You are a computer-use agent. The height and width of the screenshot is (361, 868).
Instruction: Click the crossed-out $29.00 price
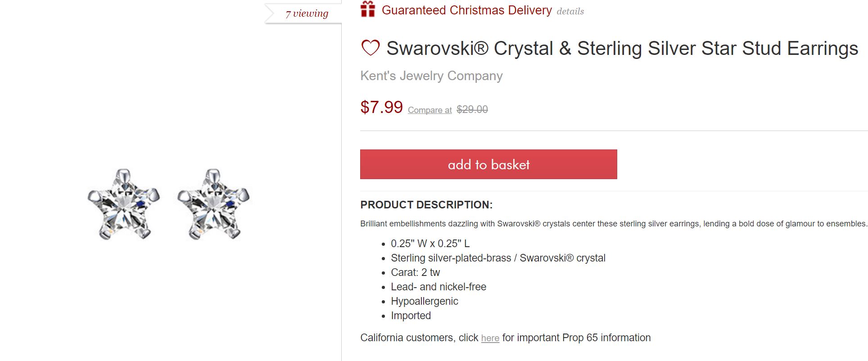(472, 109)
